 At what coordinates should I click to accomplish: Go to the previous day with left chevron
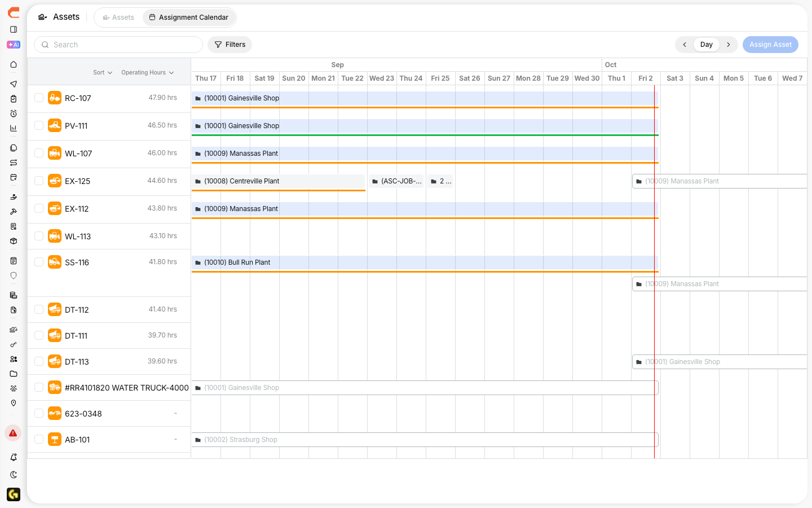point(685,45)
